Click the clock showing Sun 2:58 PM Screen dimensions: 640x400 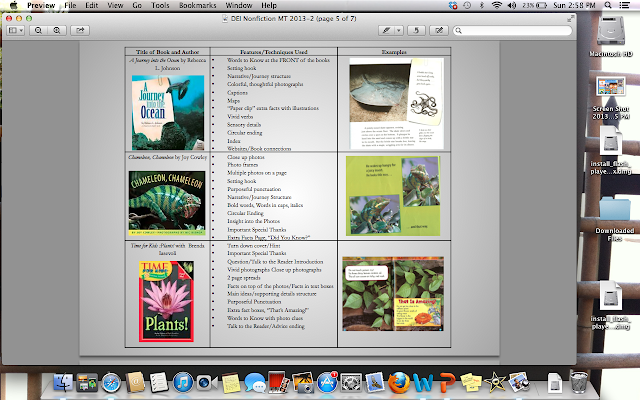pos(574,5)
